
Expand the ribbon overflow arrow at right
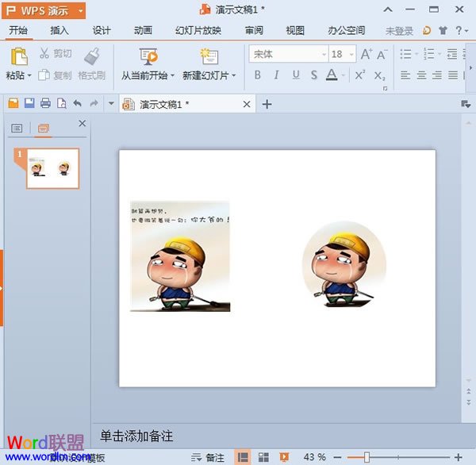tap(470, 67)
